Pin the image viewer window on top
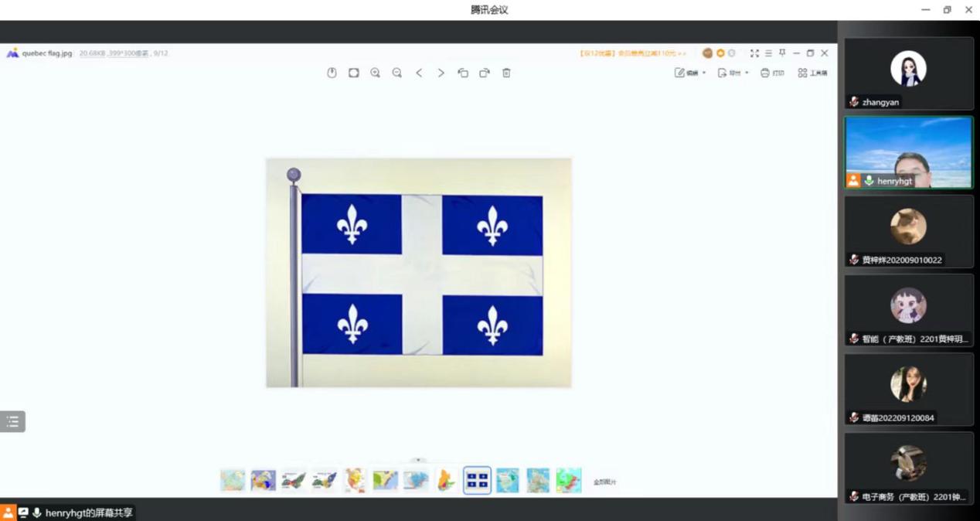 [x=782, y=53]
